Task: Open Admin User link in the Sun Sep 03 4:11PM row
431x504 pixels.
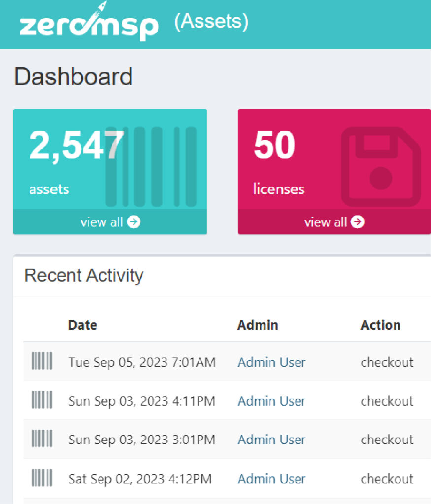Action: [x=271, y=401]
